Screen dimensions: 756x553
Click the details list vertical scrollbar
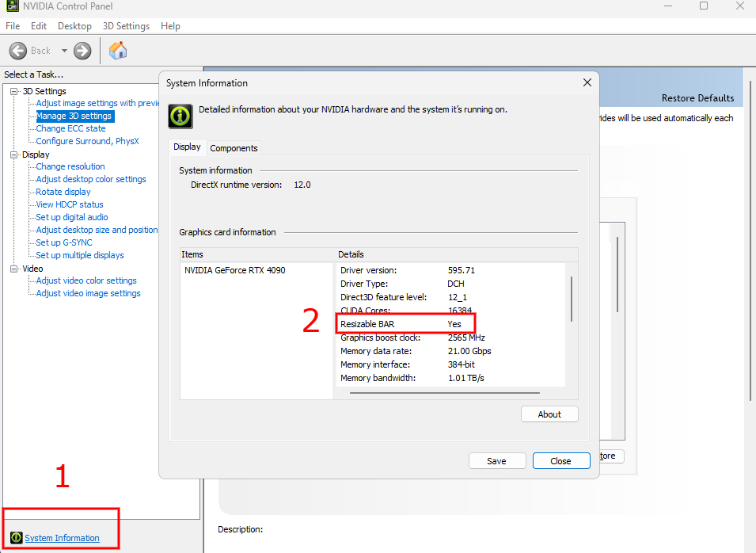572,299
